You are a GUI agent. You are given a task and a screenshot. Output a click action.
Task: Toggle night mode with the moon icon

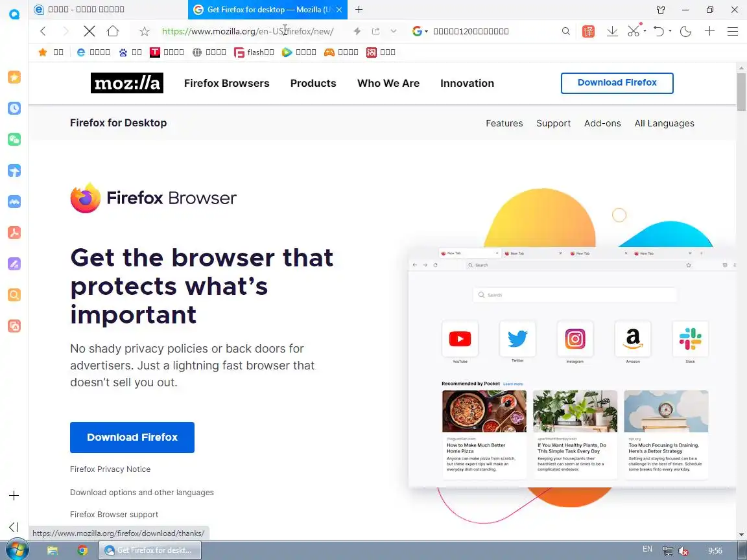(x=685, y=31)
